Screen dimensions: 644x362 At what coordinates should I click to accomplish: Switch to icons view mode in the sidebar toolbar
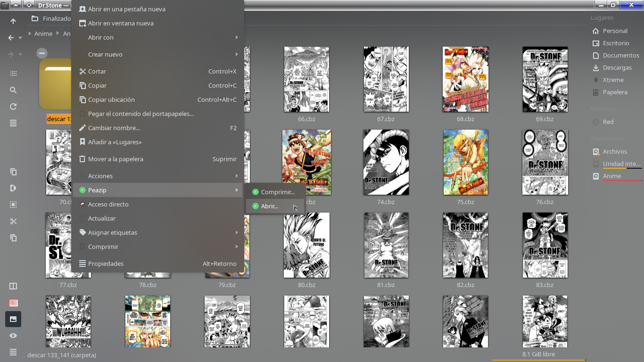coord(13,74)
